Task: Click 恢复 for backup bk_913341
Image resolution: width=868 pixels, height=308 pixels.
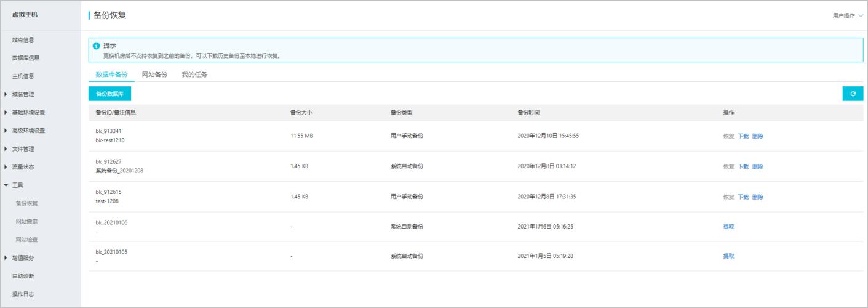Action: click(x=729, y=136)
